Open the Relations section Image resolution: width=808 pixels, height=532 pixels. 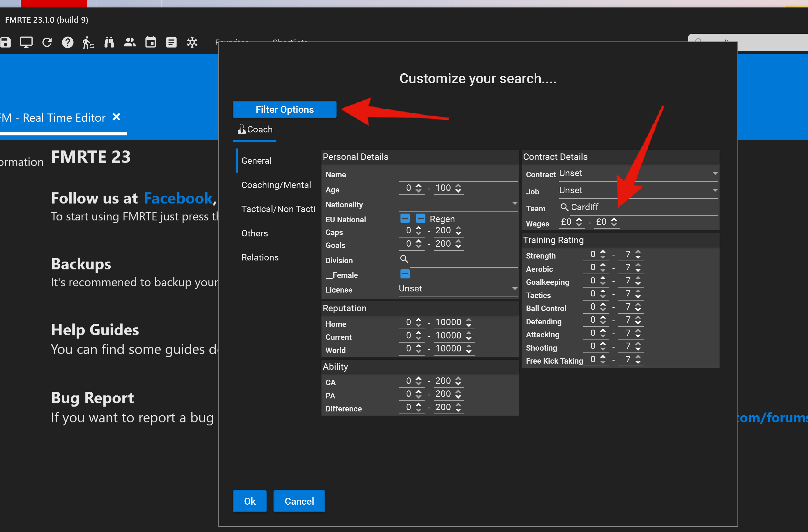coord(260,257)
